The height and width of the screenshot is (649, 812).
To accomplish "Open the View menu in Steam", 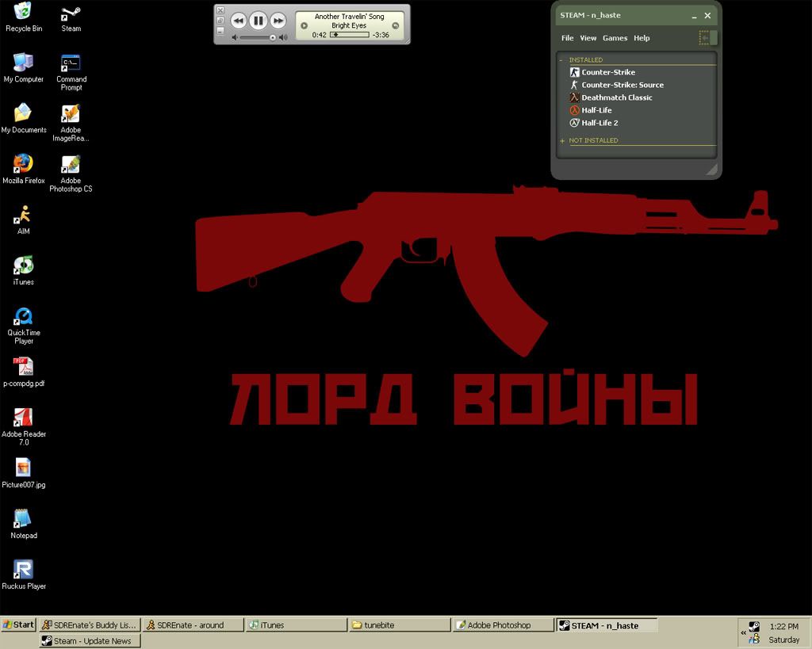I will pyautogui.click(x=588, y=38).
